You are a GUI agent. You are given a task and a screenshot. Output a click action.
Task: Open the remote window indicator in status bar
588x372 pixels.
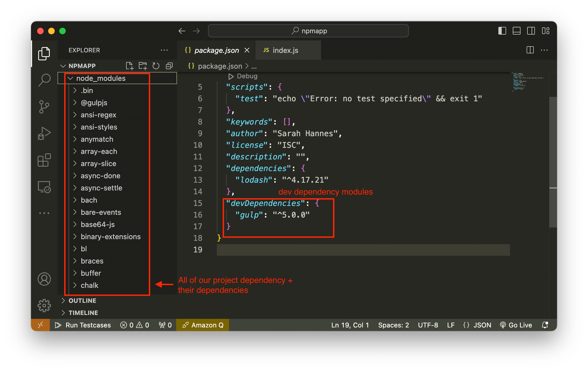[40, 325]
